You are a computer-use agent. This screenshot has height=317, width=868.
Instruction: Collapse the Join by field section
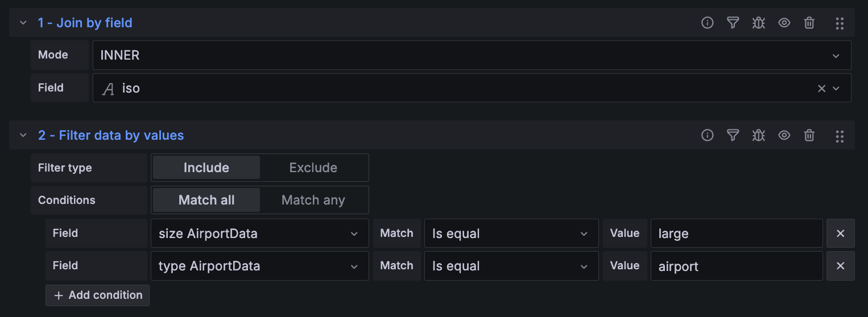click(x=23, y=23)
